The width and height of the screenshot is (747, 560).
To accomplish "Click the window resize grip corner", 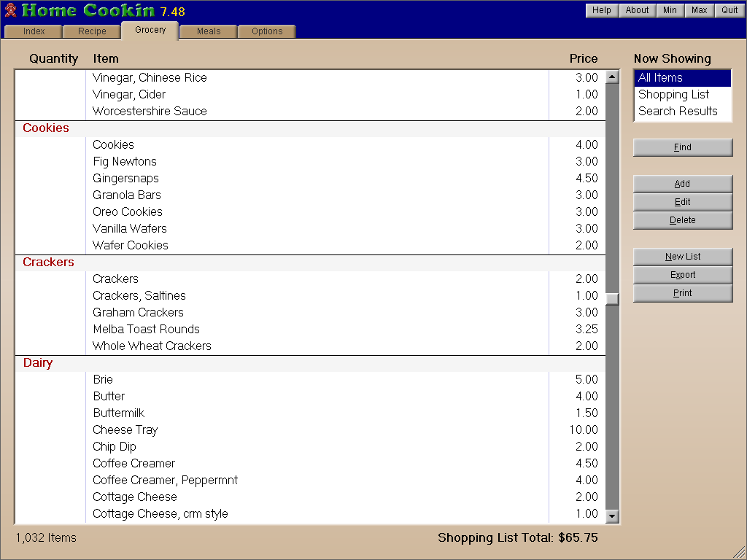I will coord(739,552).
